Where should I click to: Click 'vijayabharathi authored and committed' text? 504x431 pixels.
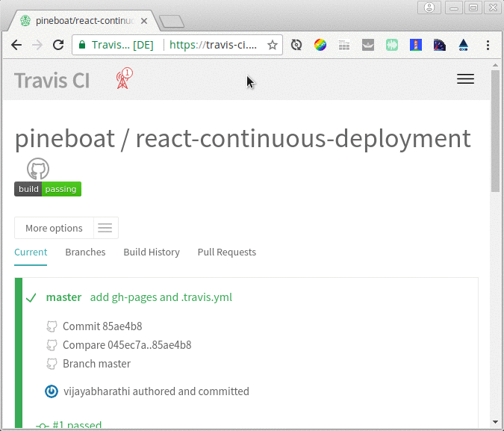(x=156, y=391)
